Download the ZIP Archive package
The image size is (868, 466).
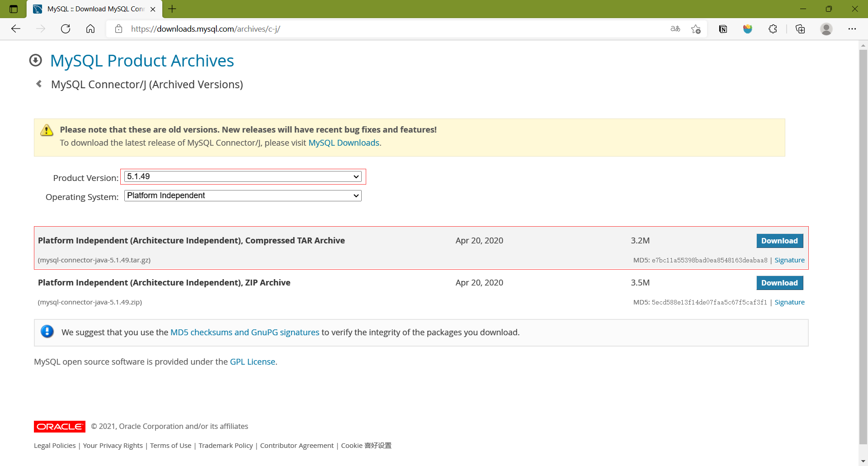(x=779, y=283)
